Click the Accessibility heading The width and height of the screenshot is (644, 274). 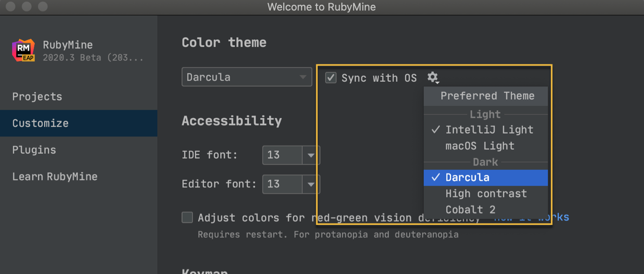232,121
